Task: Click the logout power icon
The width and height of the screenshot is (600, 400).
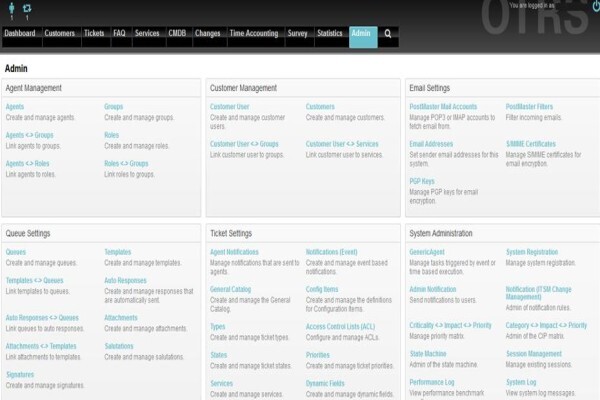Action: coord(596,6)
